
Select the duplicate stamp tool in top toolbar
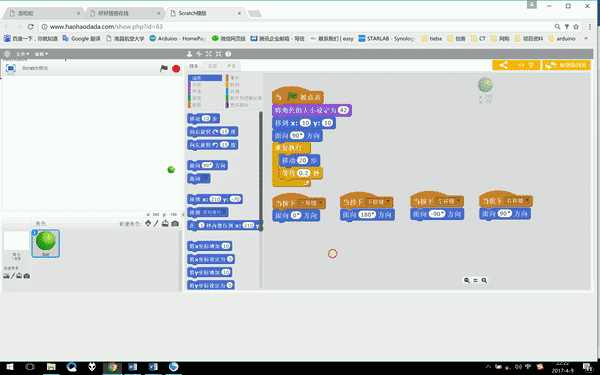(x=189, y=54)
